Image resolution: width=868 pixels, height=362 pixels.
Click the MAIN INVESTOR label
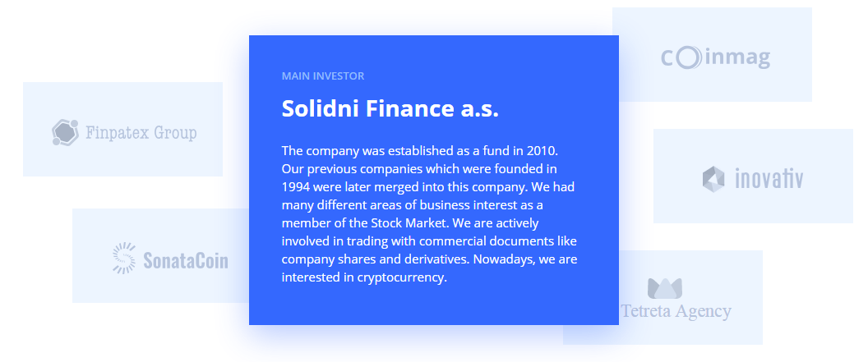[x=322, y=76]
